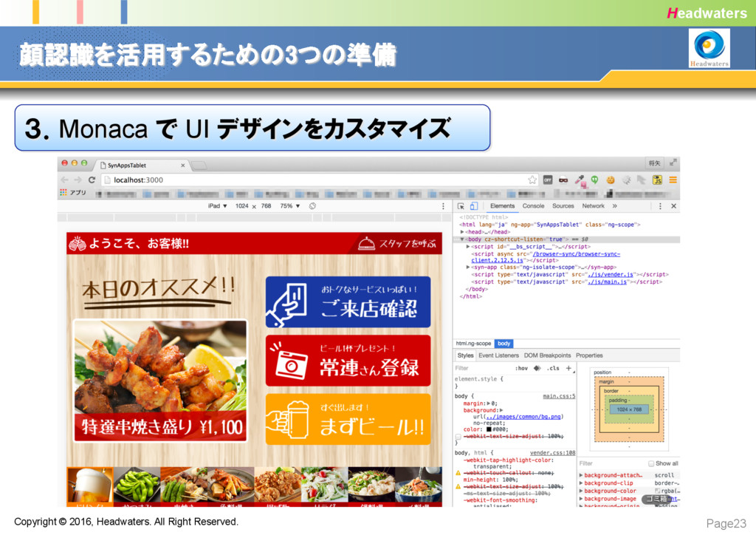Click the masked face extension icon
The width and height of the screenshot is (756, 535).
point(563,180)
